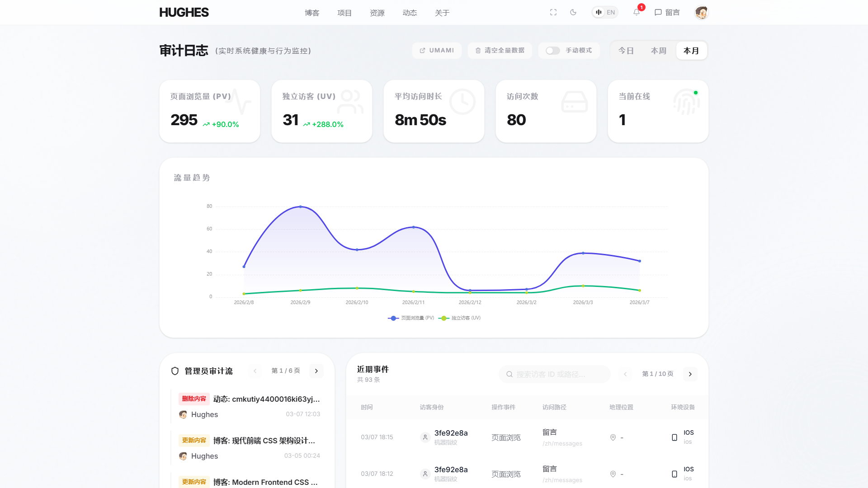This screenshot has width=868, height=488.
Task: Focus the 搜索访客 ID 或路径 search field
Action: 555,374
